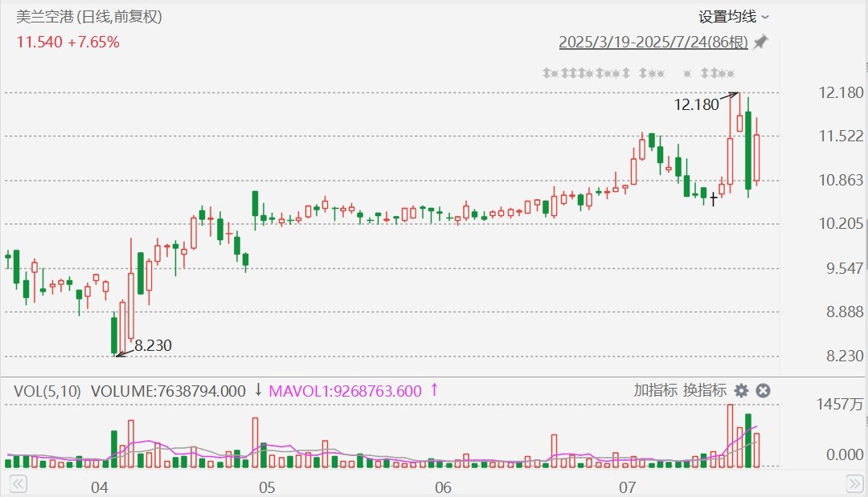Click the pin icon beside the date range
Image resolution: width=868 pixels, height=497 pixels.
[761, 42]
